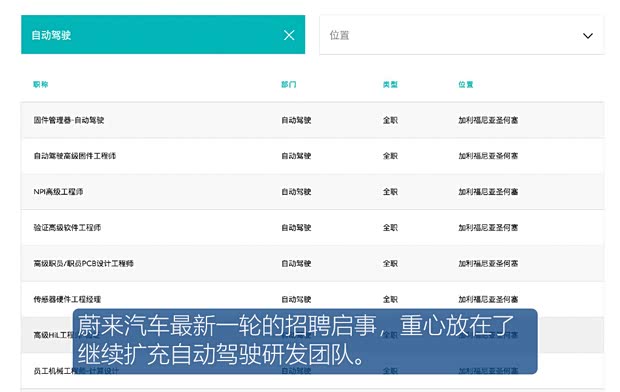Sort by the 部门 column header
Viewport: 620px width, 392px height.
(289, 84)
